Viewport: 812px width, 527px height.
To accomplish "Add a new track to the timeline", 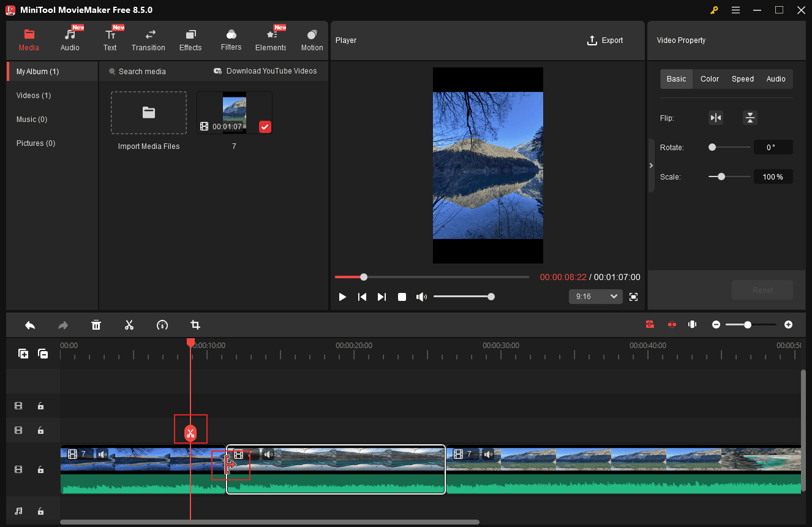I will (x=23, y=354).
